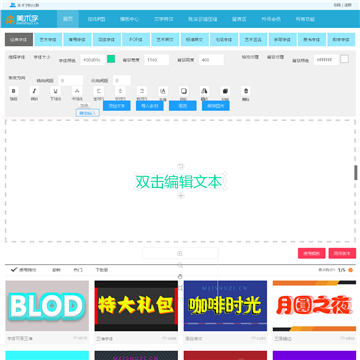Click the rotate handle above canvas text
The width and height of the screenshot is (360, 360).
coord(181,166)
